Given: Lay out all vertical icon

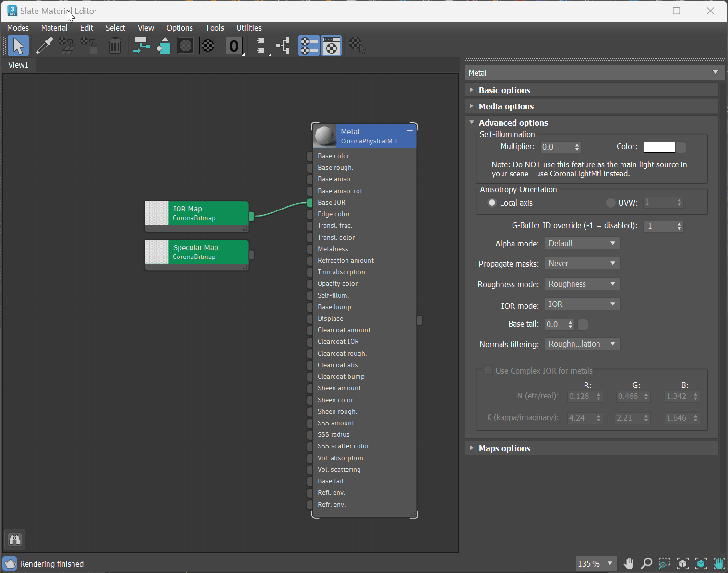Looking at the screenshot, I should coord(261,46).
